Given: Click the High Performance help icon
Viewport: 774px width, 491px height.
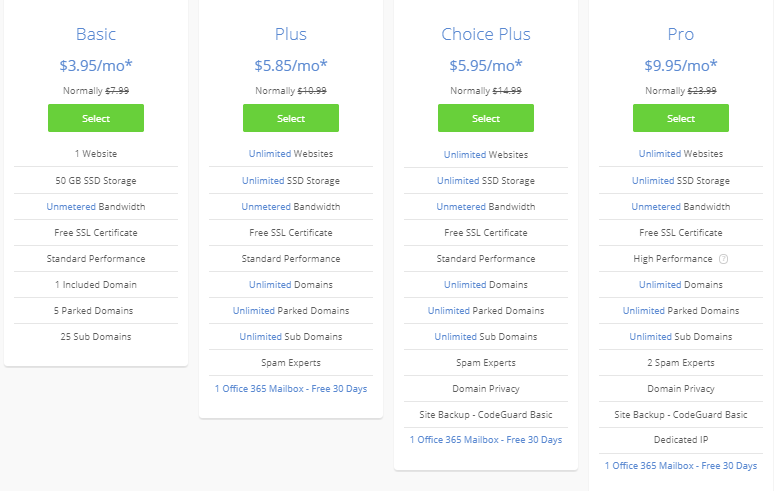Looking at the screenshot, I should tap(723, 259).
